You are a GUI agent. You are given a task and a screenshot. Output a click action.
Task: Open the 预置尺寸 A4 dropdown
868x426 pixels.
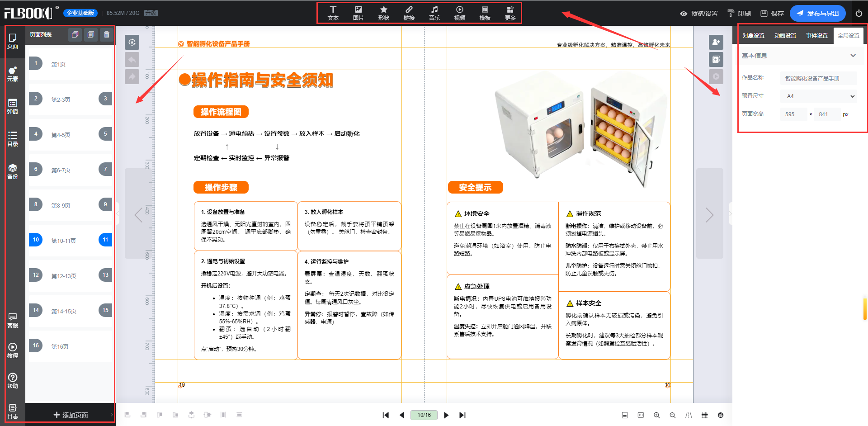[x=818, y=96]
